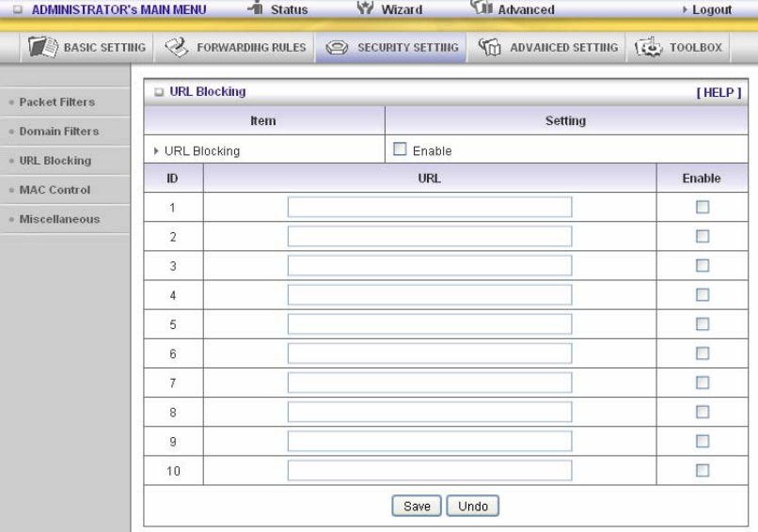
Task: Focus URL input field for ID 10
Action: click(x=430, y=470)
